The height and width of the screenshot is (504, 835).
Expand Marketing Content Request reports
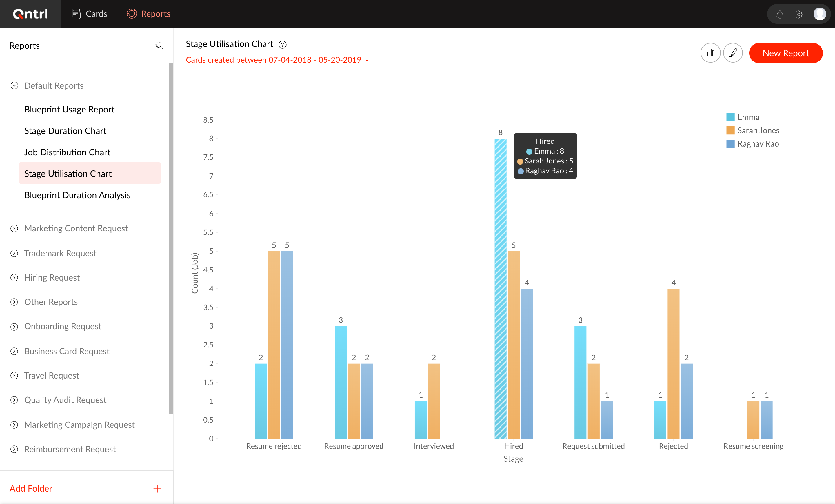pos(14,228)
